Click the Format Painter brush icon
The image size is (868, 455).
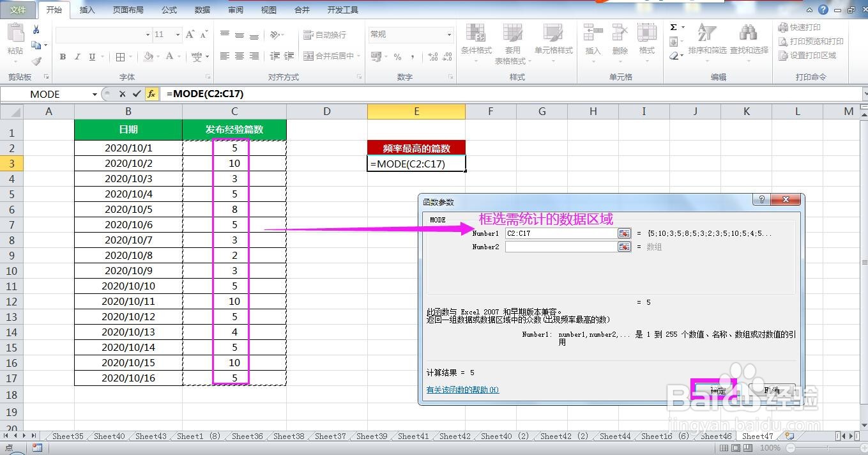[36, 61]
